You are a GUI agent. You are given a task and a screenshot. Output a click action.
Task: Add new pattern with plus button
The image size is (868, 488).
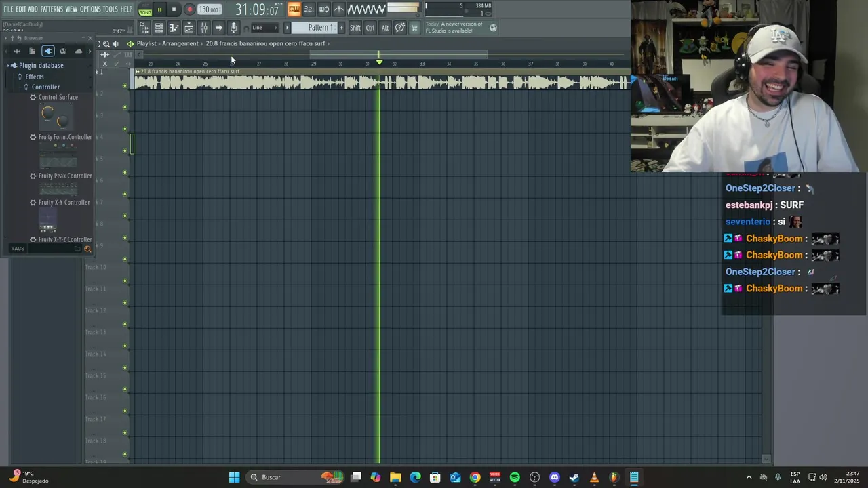341,28
